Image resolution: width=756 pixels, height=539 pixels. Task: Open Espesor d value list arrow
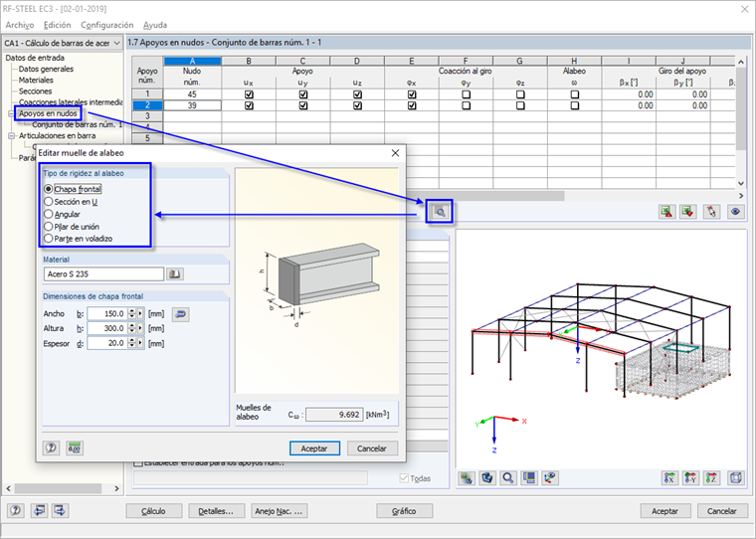coord(140,343)
